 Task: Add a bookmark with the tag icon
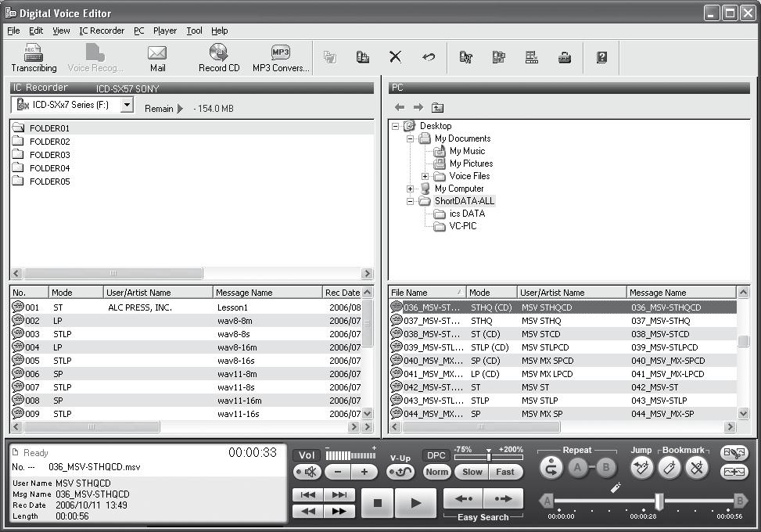click(x=669, y=468)
